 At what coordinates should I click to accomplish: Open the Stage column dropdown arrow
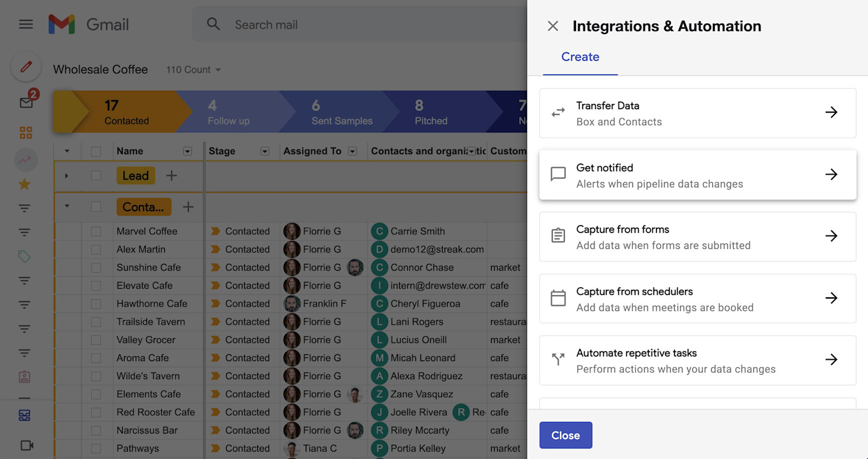pos(265,151)
